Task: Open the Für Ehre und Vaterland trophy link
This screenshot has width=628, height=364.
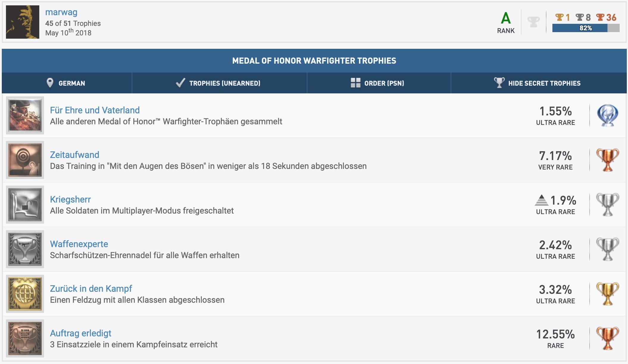Action: coord(95,110)
